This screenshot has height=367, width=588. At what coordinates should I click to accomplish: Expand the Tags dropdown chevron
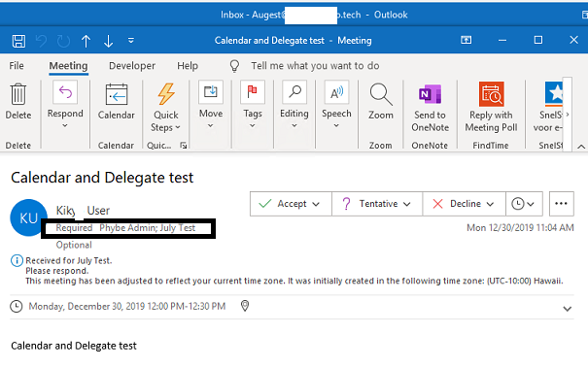pos(253,126)
